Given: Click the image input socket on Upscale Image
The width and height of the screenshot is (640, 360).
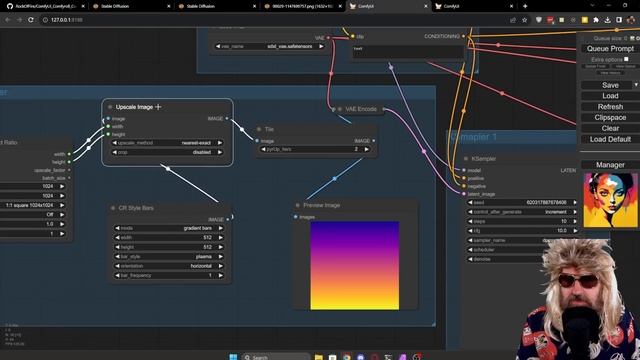Looking at the screenshot, I should pyautogui.click(x=108, y=119).
